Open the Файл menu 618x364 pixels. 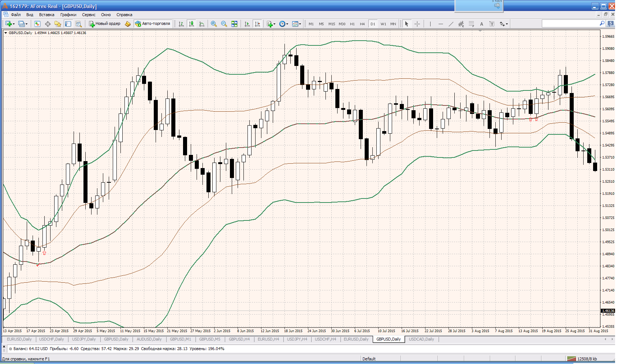[x=16, y=15]
